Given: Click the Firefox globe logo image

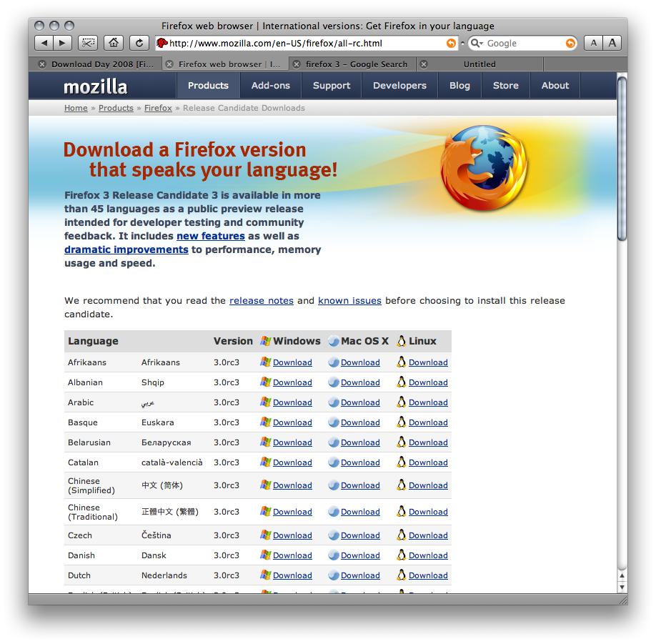Looking at the screenshot, I should [x=484, y=168].
